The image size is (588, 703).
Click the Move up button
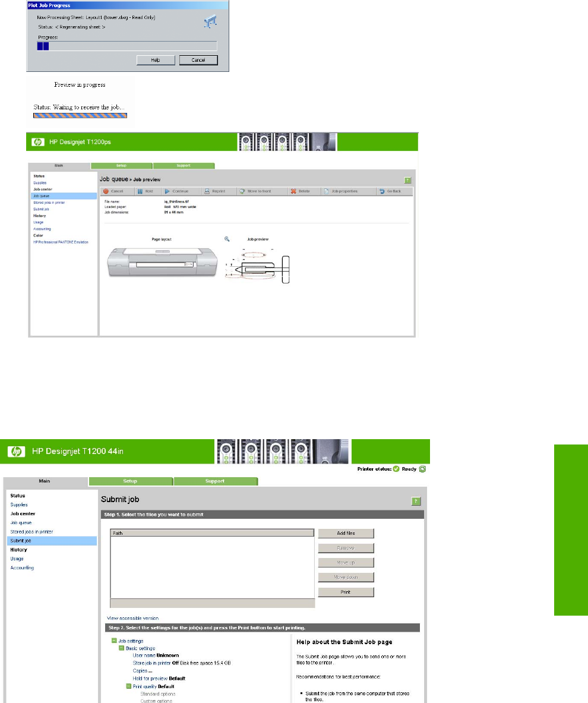[x=346, y=563]
